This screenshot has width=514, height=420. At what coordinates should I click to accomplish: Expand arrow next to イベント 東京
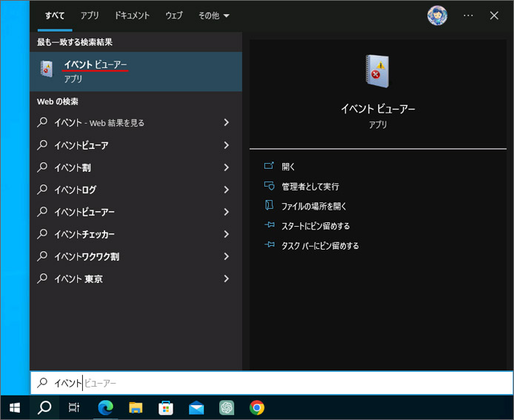coord(227,279)
